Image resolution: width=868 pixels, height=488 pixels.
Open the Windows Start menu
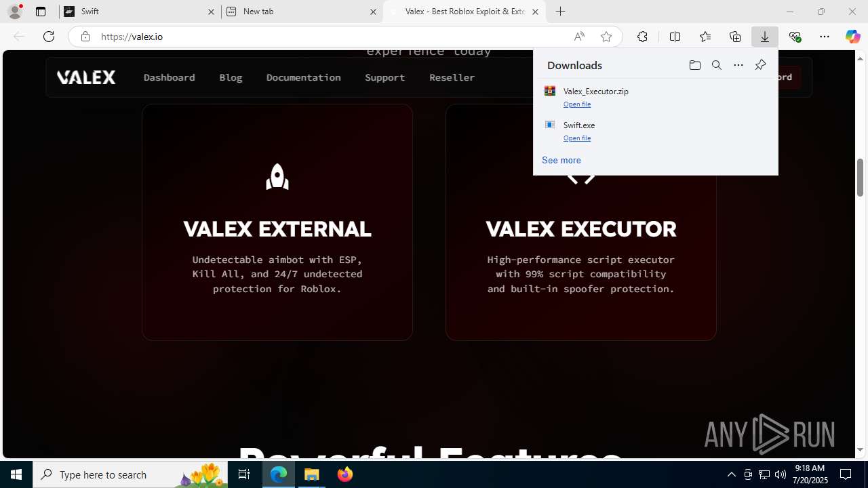pos(16,474)
